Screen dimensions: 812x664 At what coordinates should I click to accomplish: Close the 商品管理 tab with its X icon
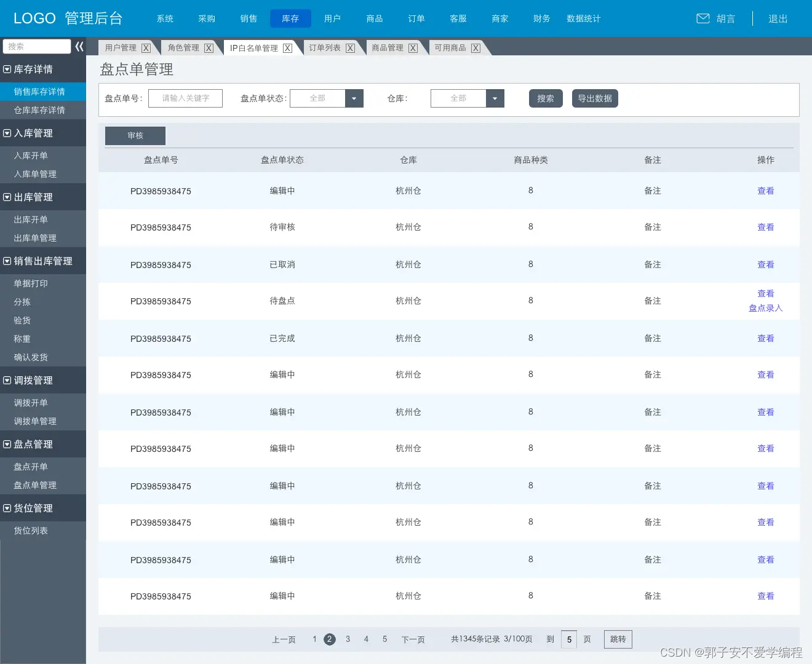pos(413,48)
